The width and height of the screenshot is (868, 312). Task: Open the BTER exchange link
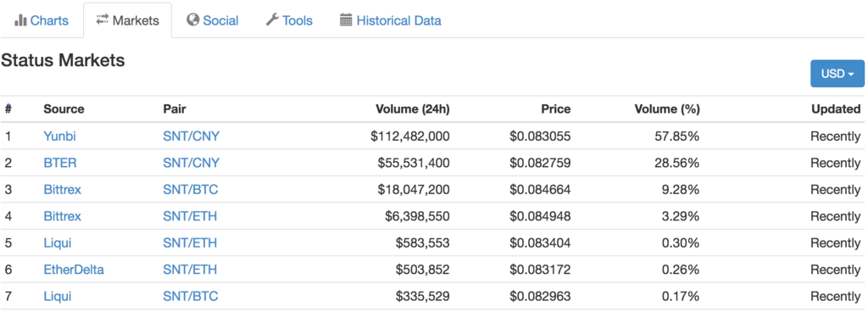pyautogui.click(x=60, y=163)
